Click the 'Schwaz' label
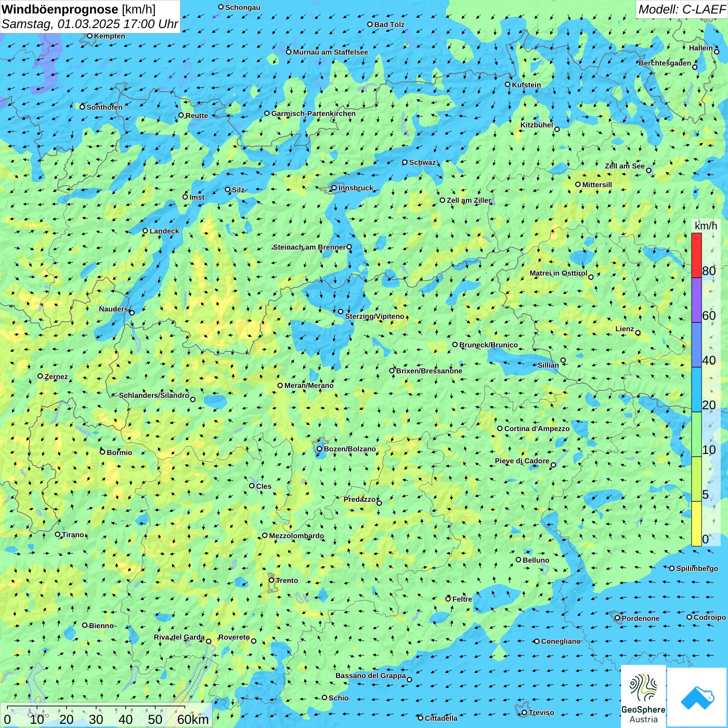Screen dimensions: 728x728 coord(422,162)
